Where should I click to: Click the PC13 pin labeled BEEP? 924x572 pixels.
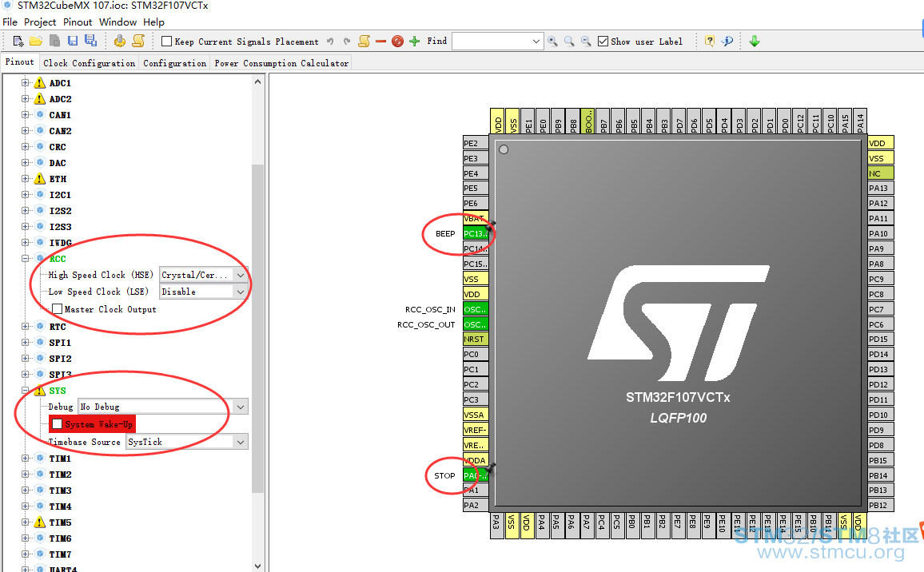click(x=476, y=233)
